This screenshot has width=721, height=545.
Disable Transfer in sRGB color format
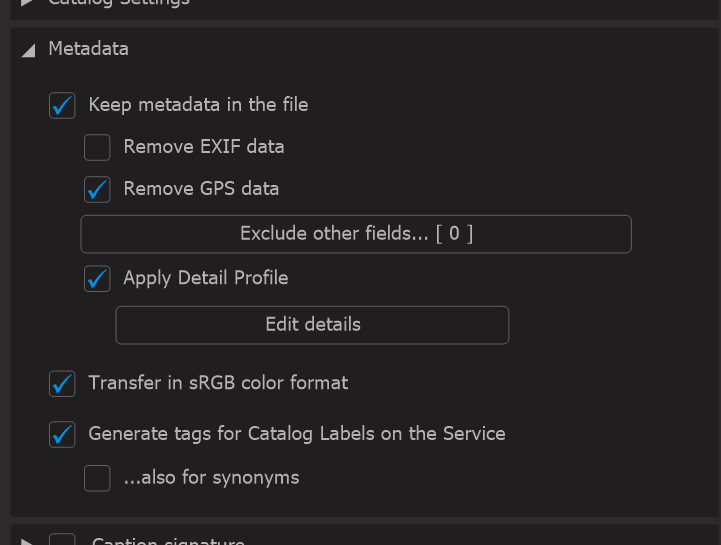point(62,384)
